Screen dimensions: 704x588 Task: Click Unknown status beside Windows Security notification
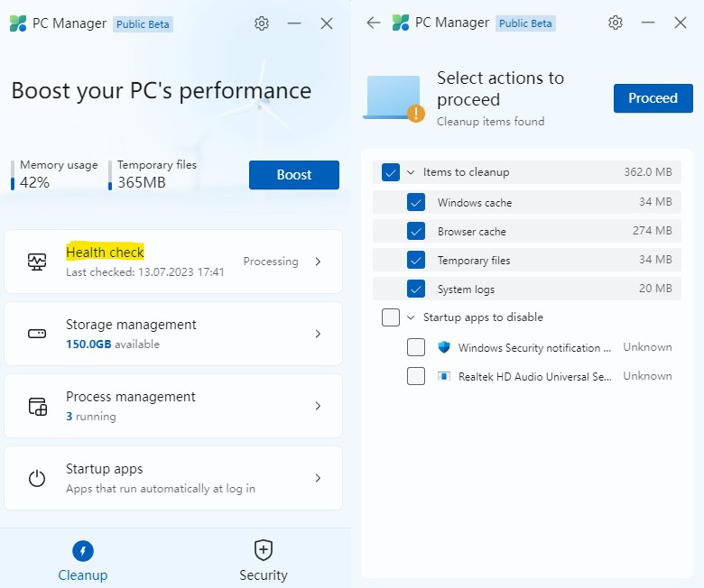tap(647, 347)
